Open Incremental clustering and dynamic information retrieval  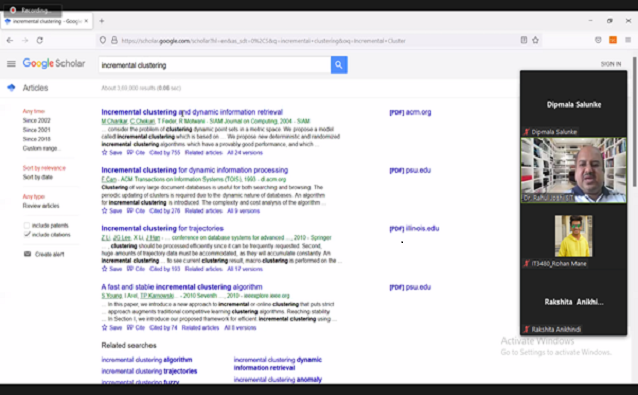click(x=192, y=112)
